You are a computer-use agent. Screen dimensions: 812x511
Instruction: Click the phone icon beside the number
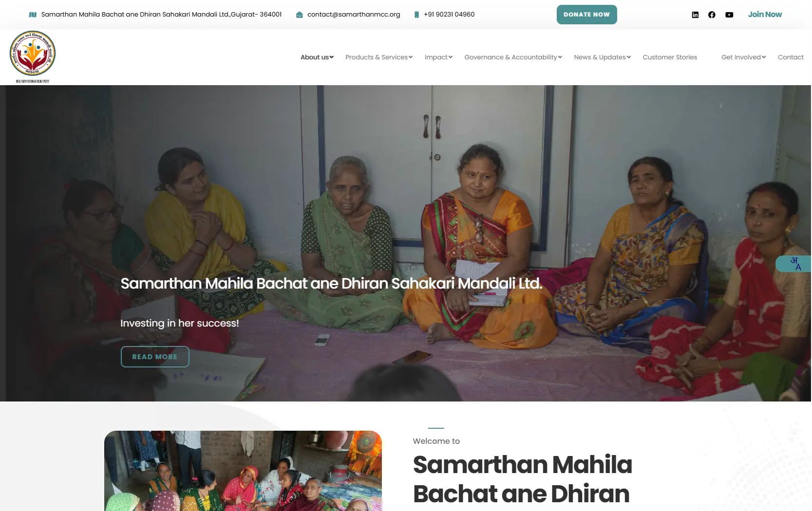(x=416, y=15)
